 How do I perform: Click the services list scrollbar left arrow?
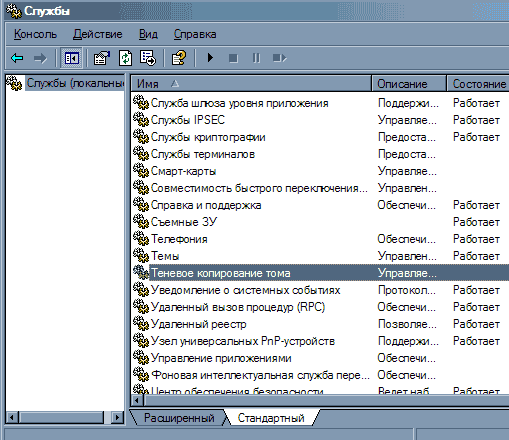(137, 400)
